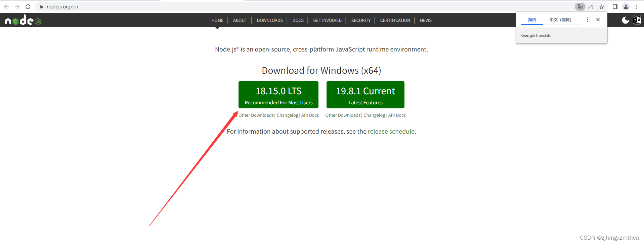Image resolution: width=644 pixels, height=244 pixels.
Task: Open ABOUT in site navigation
Action: 240,20
